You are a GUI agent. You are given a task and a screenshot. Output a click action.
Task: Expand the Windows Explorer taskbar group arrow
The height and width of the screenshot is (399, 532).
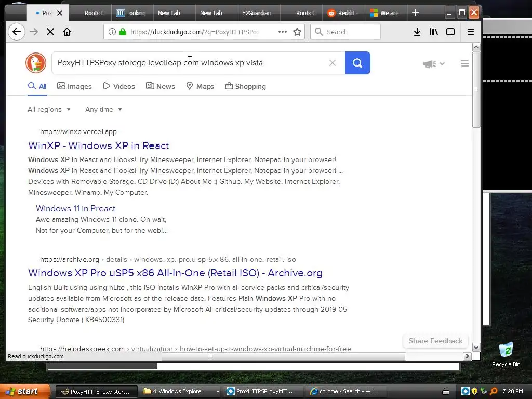218,391
